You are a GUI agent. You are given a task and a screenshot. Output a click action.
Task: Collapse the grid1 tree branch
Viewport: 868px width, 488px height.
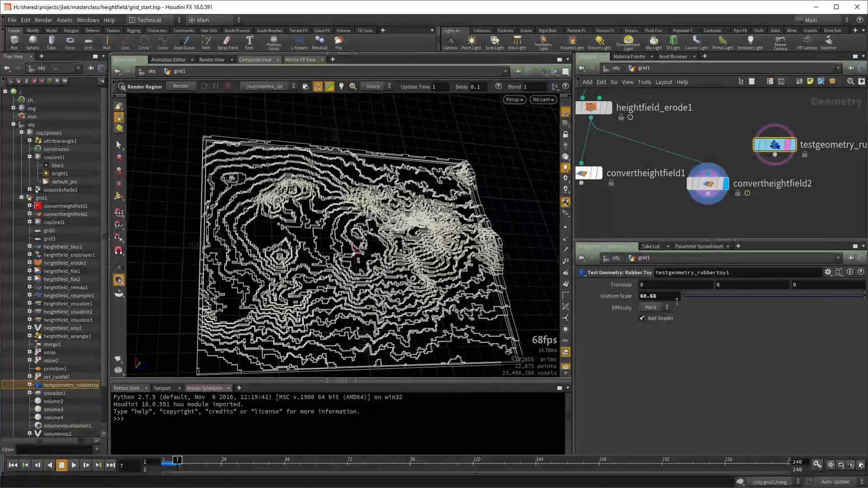tap(22, 197)
